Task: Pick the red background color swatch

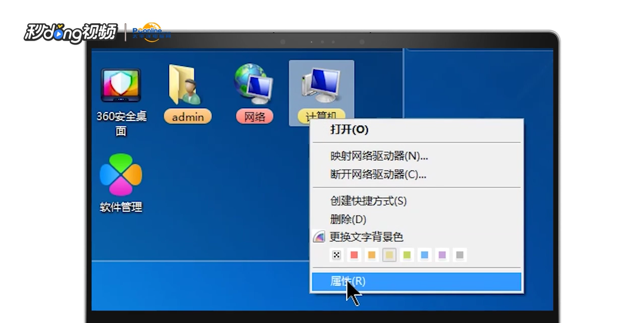Action: click(354, 255)
